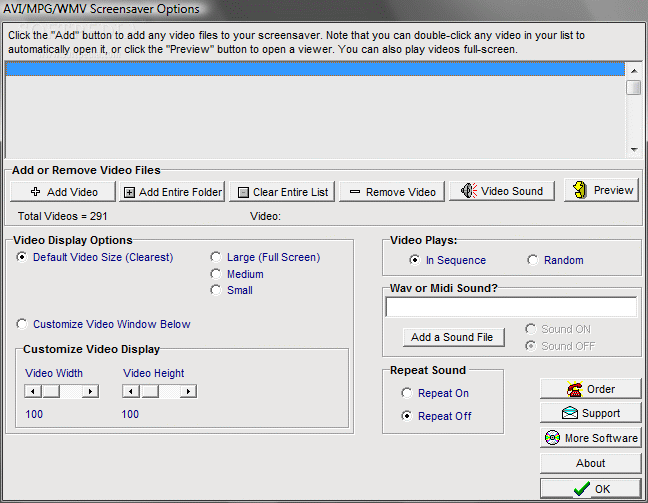Click Add a Sound File button
648x503 pixels.
point(453,337)
